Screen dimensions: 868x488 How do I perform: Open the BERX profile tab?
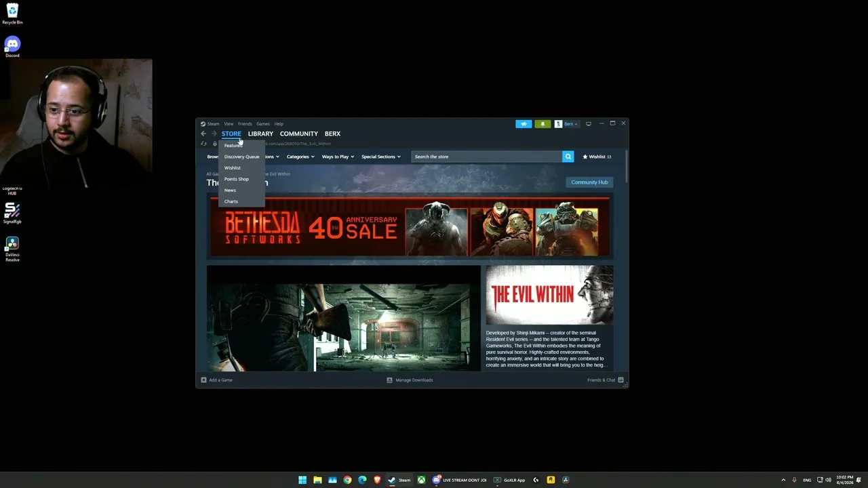click(x=332, y=134)
